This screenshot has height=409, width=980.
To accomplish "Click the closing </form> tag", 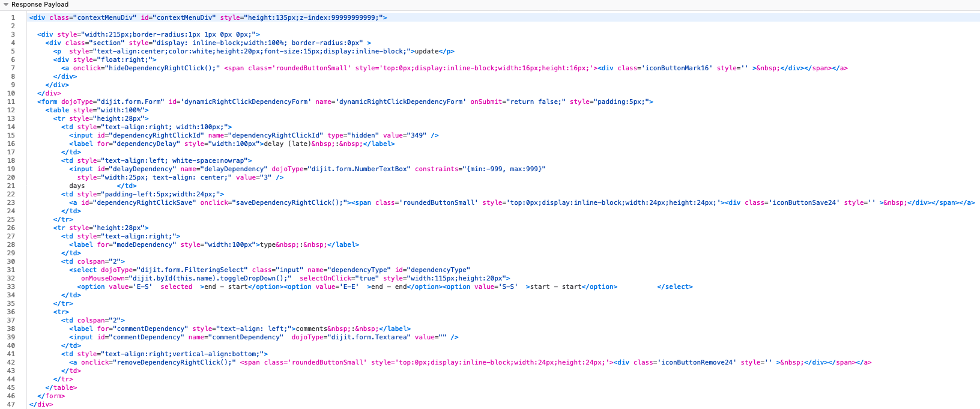I will [x=51, y=396].
